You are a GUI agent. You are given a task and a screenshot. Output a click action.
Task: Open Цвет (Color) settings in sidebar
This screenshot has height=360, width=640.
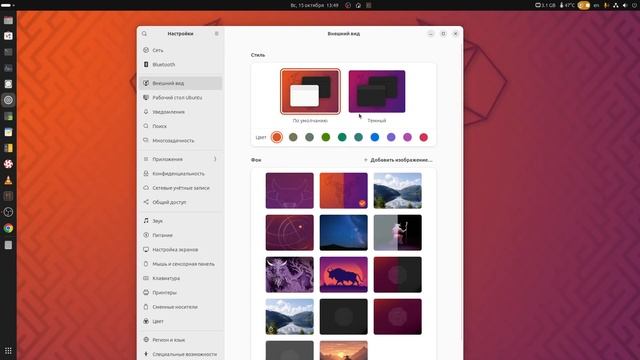[180, 321]
